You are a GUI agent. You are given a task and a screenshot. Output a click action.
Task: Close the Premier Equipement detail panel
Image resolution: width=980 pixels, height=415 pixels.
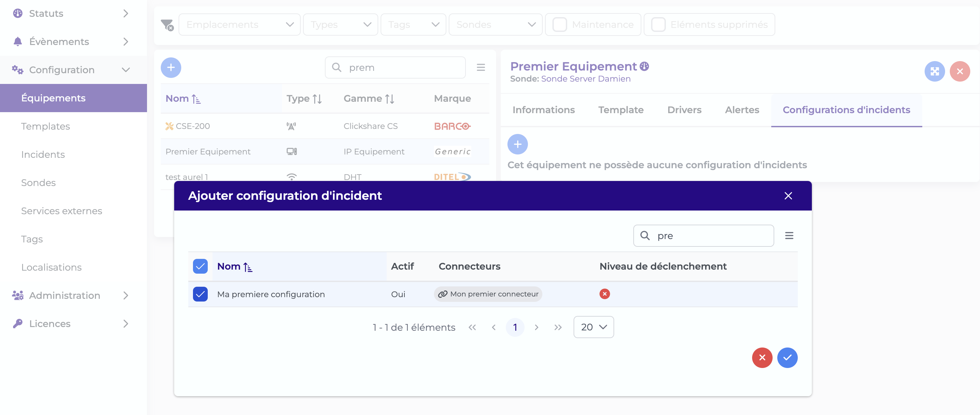960,71
